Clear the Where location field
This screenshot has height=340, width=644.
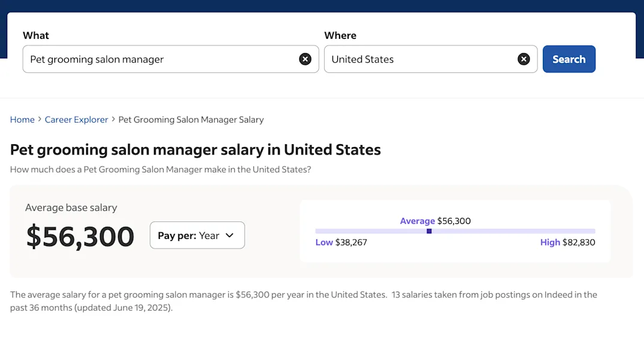coord(523,59)
